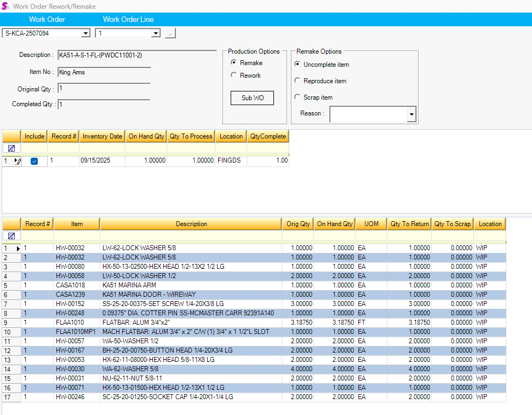
Task: Select the Rework production option
Action: tap(234, 76)
